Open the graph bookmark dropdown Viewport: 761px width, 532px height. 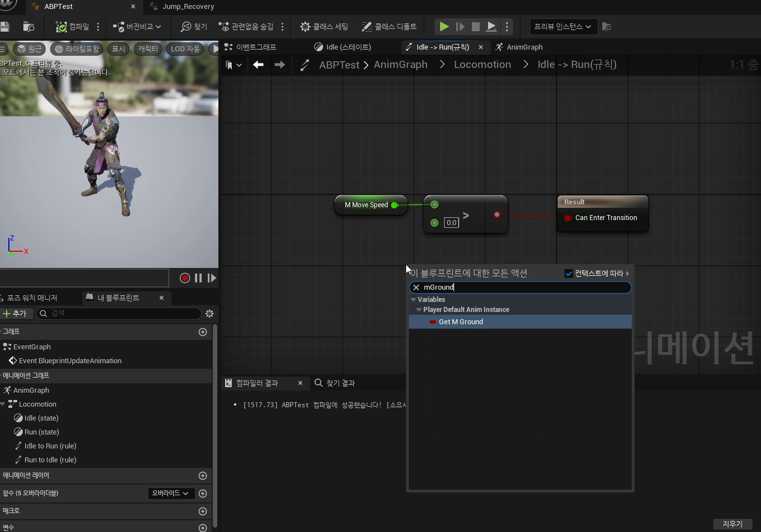point(233,65)
